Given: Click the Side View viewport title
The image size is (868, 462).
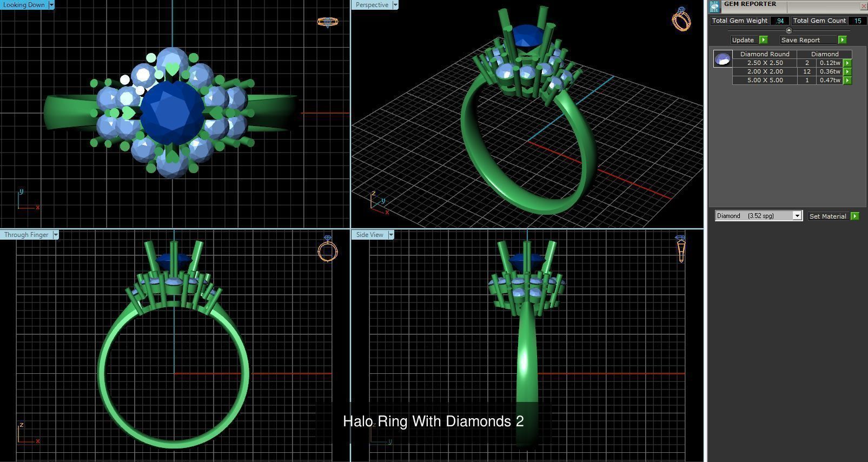Looking at the screenshot, I should click(x=370, y=235).
